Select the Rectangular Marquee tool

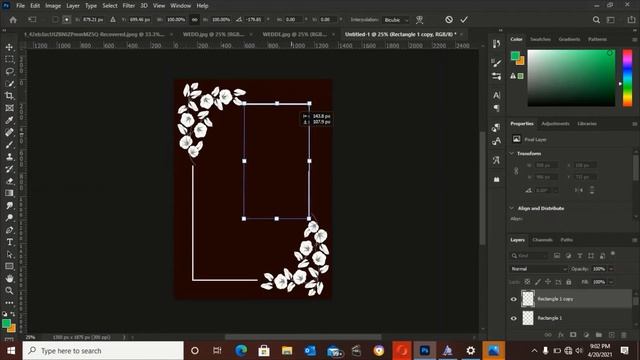[x=9, y=59]
